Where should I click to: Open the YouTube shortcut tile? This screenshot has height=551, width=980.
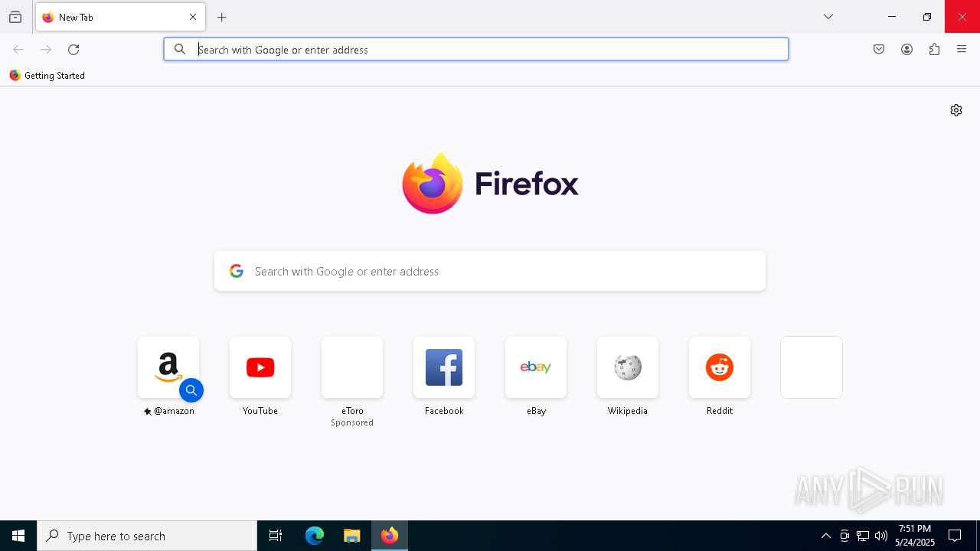[x=260, y=367]
